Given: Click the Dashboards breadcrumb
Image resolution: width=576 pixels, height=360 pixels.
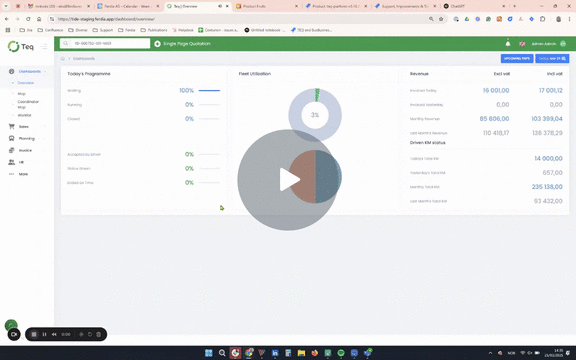Looking at the screenshot, I should pyautogui.click(x=84, y=58).
